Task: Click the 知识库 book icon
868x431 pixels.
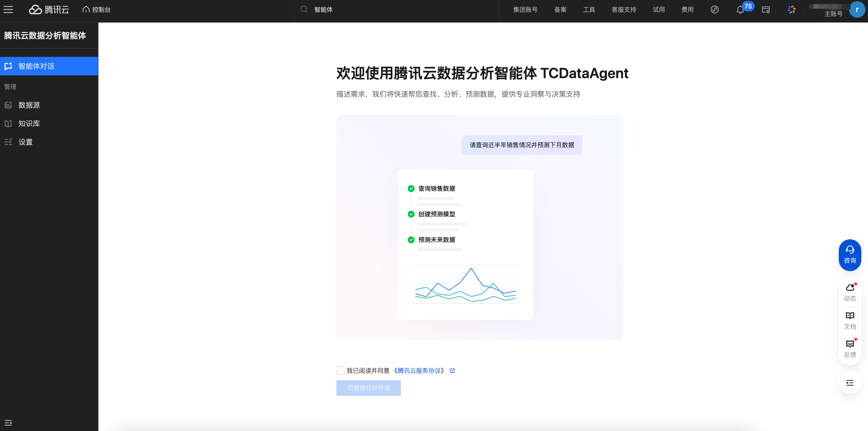Action: pyautogui.click(x=8, y=124)
